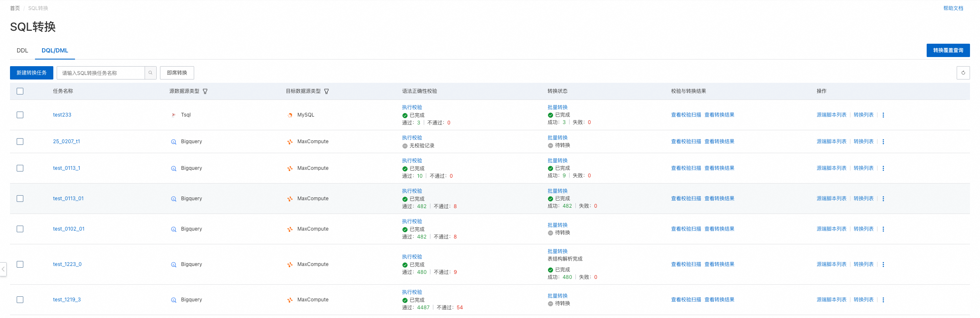Open 查看转换结果 for test_0113_01
This screenshot has height=318, width=980.
(719, 199)
